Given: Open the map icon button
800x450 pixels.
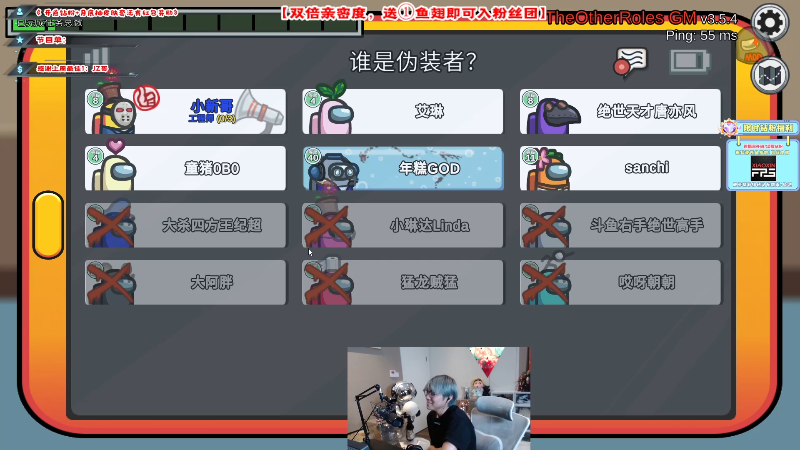Looking at the screenshot, I should 769,76.
